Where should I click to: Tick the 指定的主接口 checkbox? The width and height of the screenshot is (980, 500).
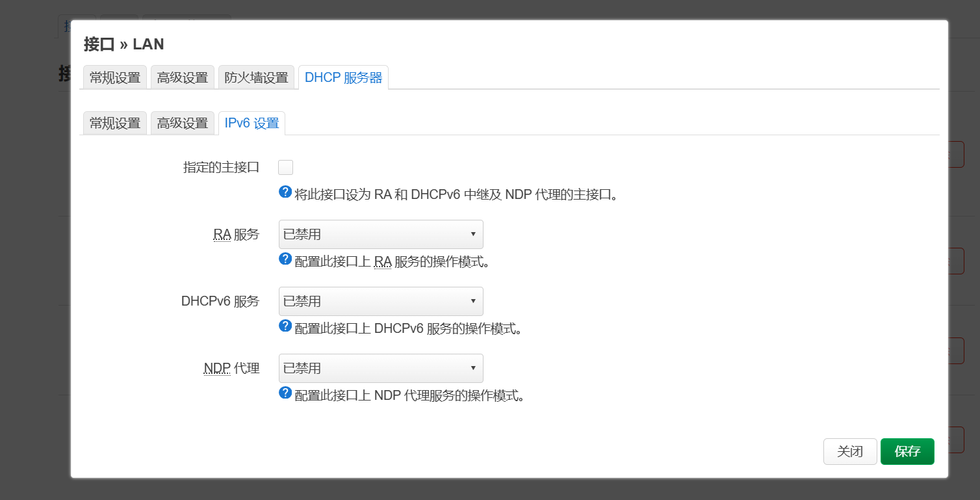[x=285, y=168]
